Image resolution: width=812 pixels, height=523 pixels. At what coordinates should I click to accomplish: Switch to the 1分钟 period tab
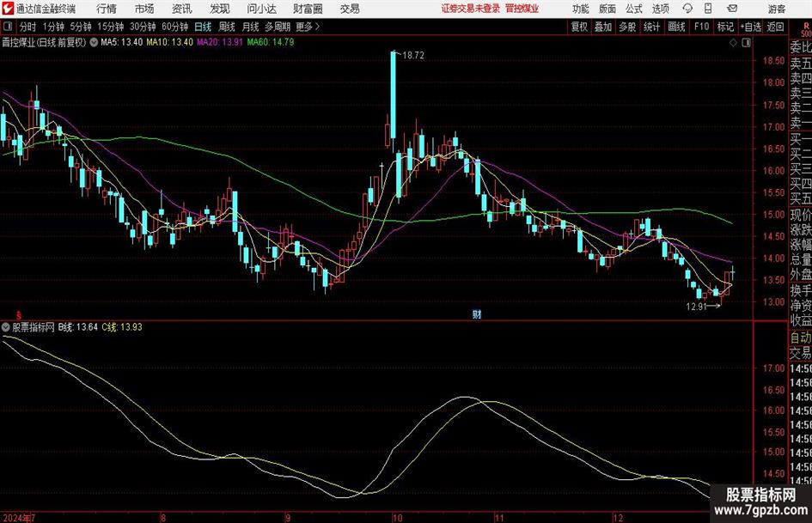point(52,27)
